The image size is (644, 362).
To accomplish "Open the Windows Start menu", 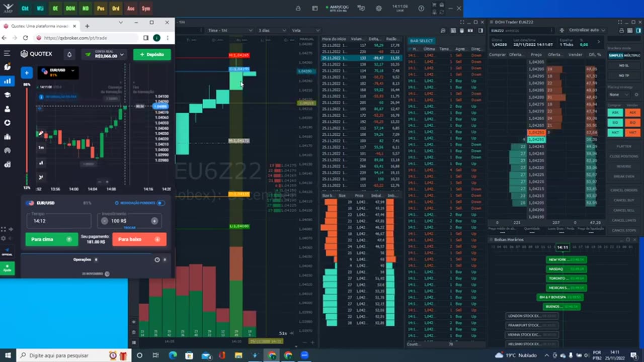I will [x=8, y=355].
